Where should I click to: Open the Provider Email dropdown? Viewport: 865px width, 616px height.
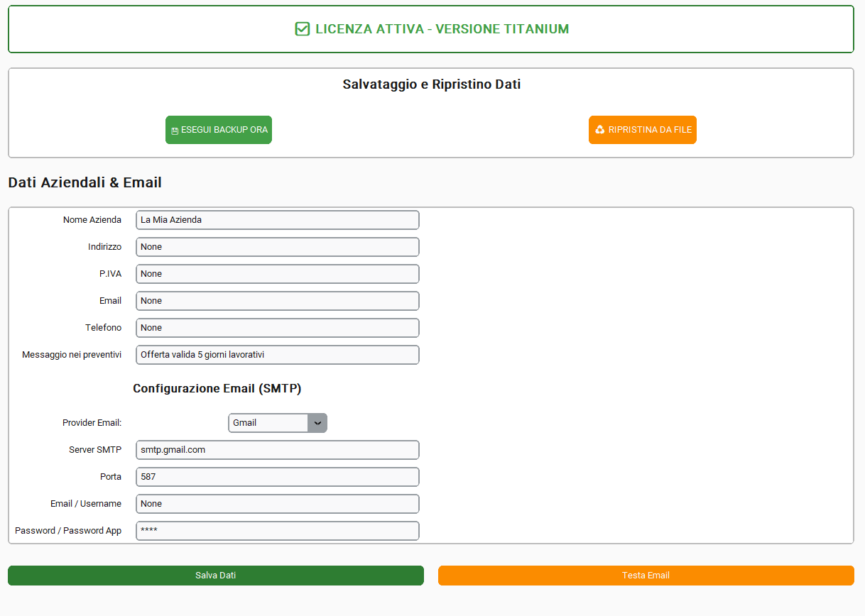click(x=268, y=423)
